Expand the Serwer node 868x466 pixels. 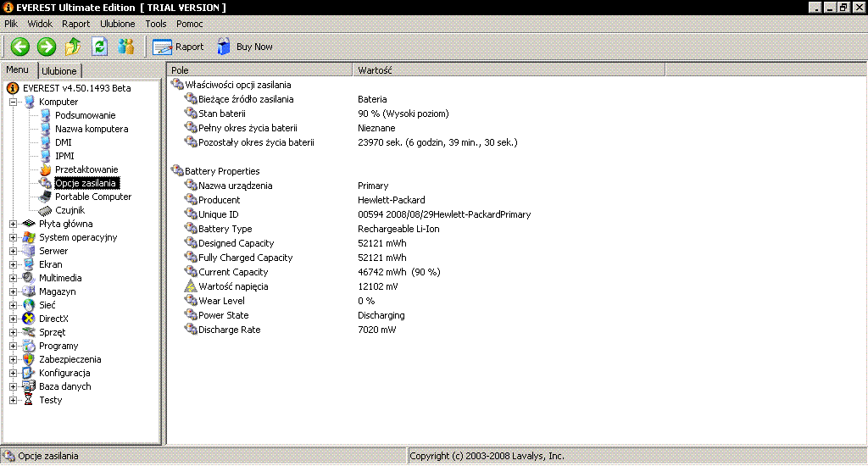coord(13,252)
